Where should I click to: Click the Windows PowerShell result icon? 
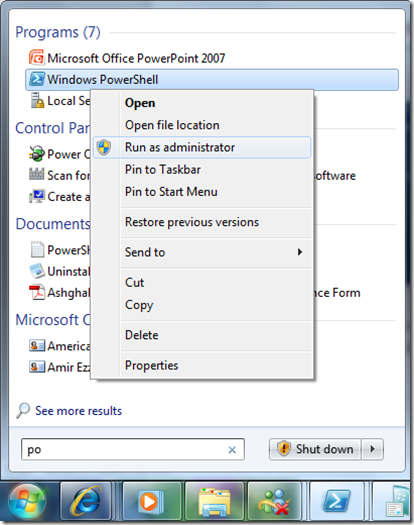(37, 79)
